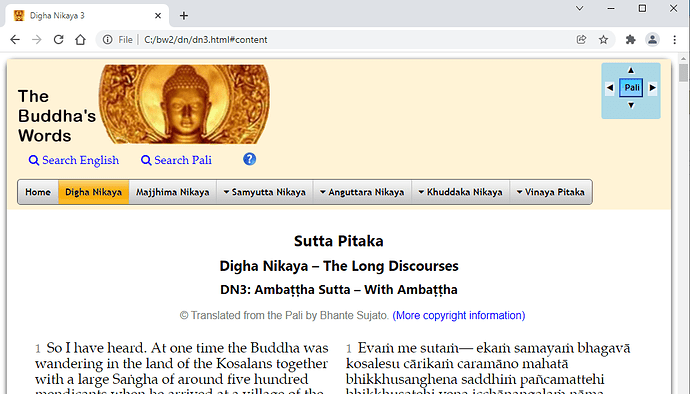Viewport: 690px width, 394px height.
Task: Click the page vertical scrollbar thumb
Action: coord(683,73)
